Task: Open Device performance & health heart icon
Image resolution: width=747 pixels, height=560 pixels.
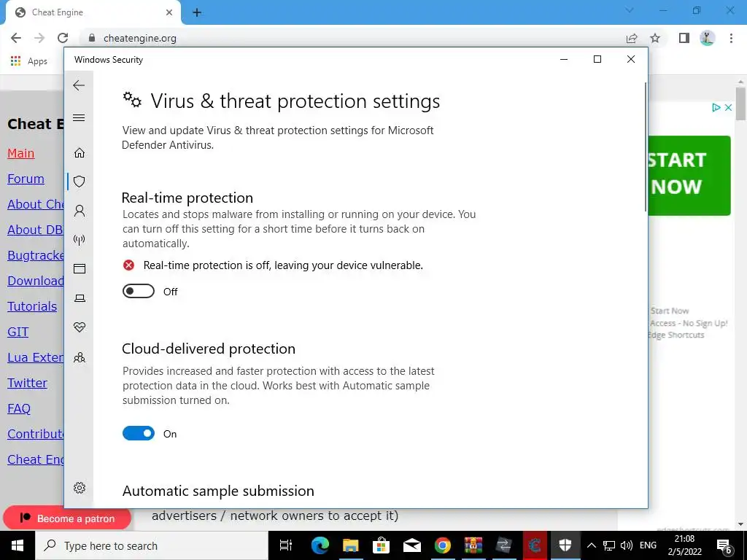Action: [80, 327]
